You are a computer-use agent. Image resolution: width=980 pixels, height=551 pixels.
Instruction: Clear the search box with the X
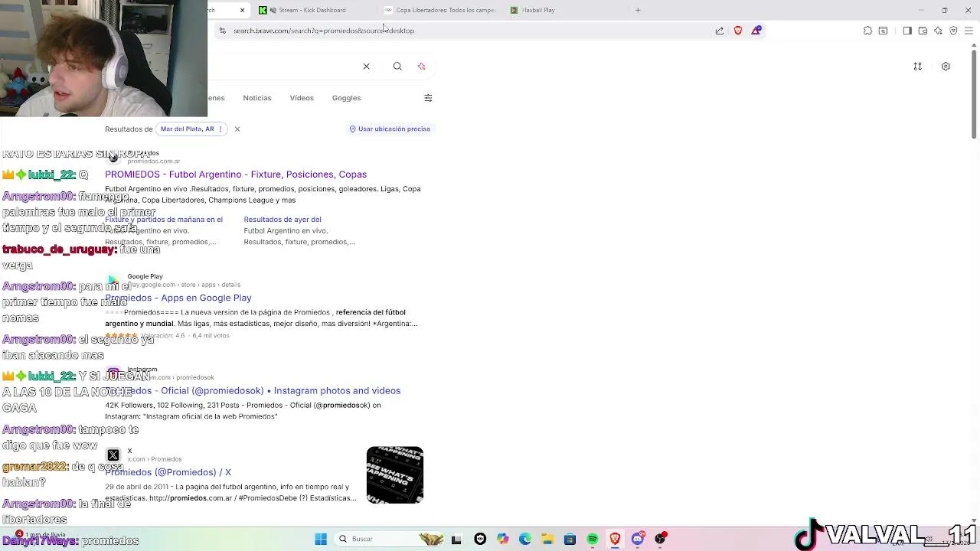[x=366, y=67]
